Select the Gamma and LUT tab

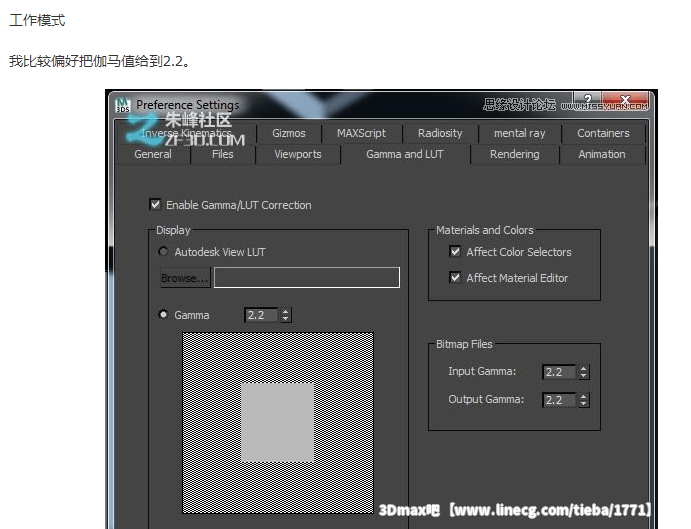tap(405, 154)
